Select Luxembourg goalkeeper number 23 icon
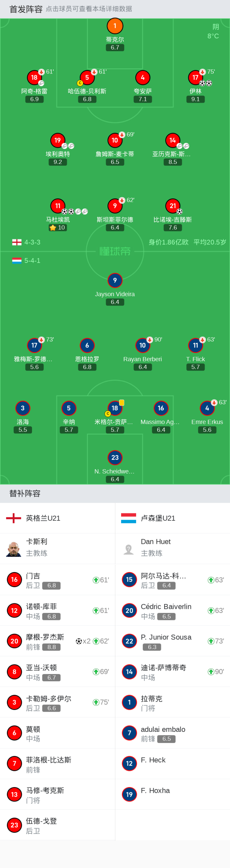230x868 pixels. [115, 458]
